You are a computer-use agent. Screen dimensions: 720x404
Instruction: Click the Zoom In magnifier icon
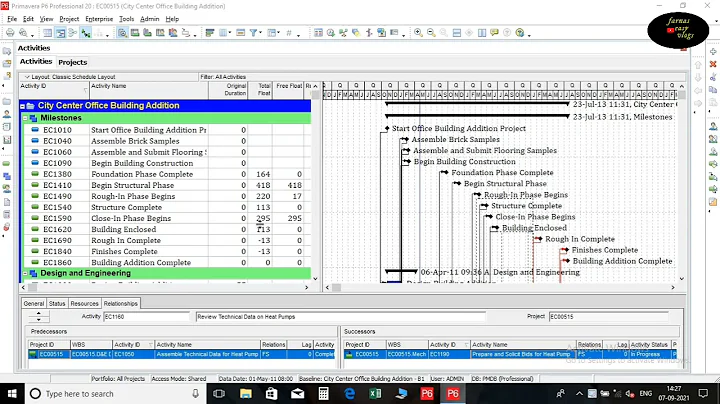418,33
